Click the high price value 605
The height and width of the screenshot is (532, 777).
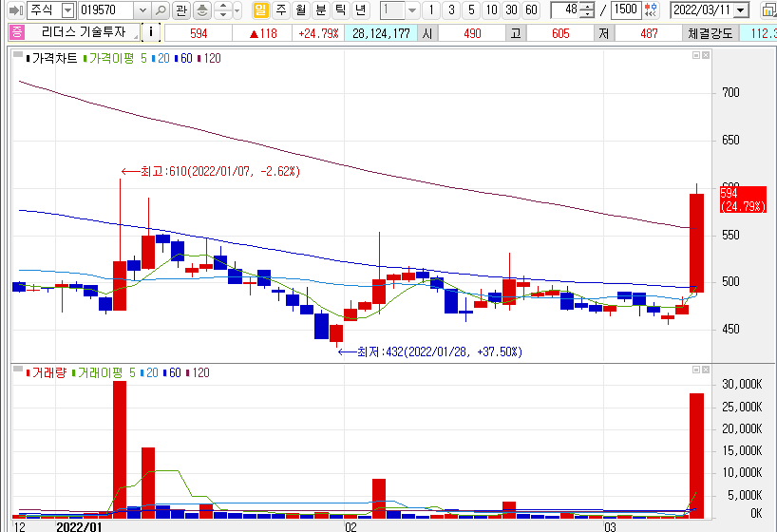(560, 33)
